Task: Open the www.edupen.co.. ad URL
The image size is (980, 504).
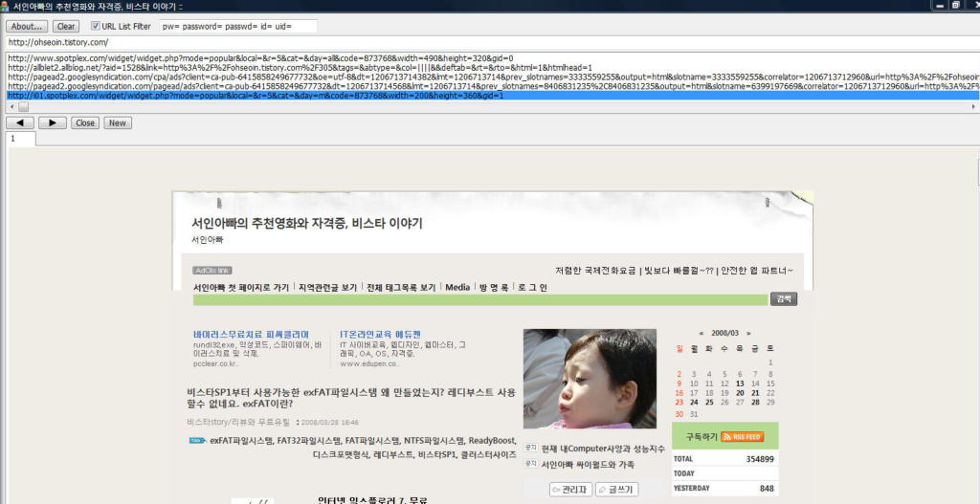Action: click(x=370, y=363)
